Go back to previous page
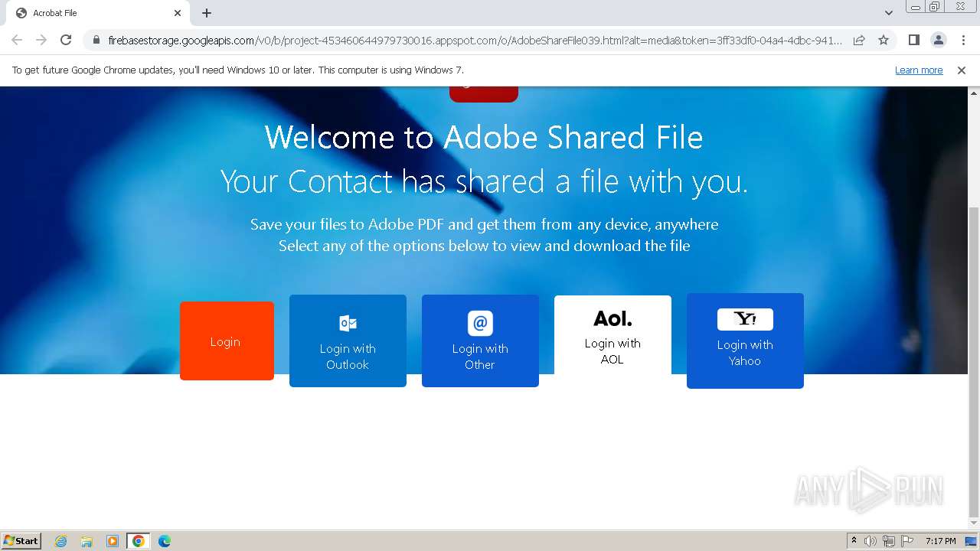Image resolution: width=980 pixels, height=551 pixels. click(17, 40)
